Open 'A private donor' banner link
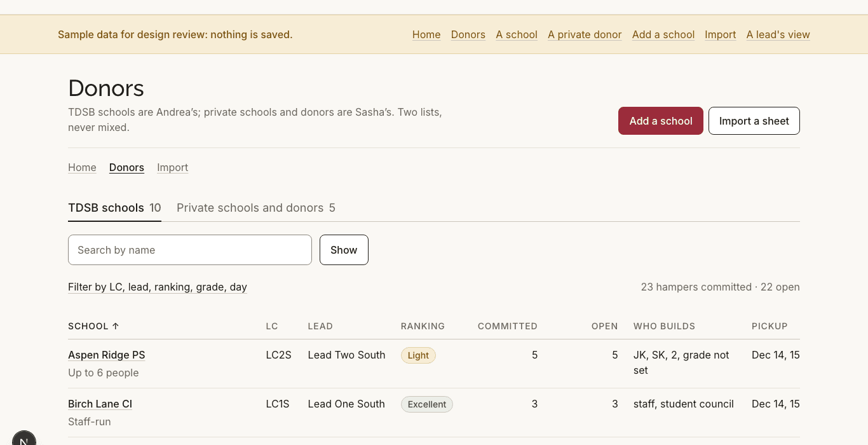 pyautogui.click(x=585, y=34)
